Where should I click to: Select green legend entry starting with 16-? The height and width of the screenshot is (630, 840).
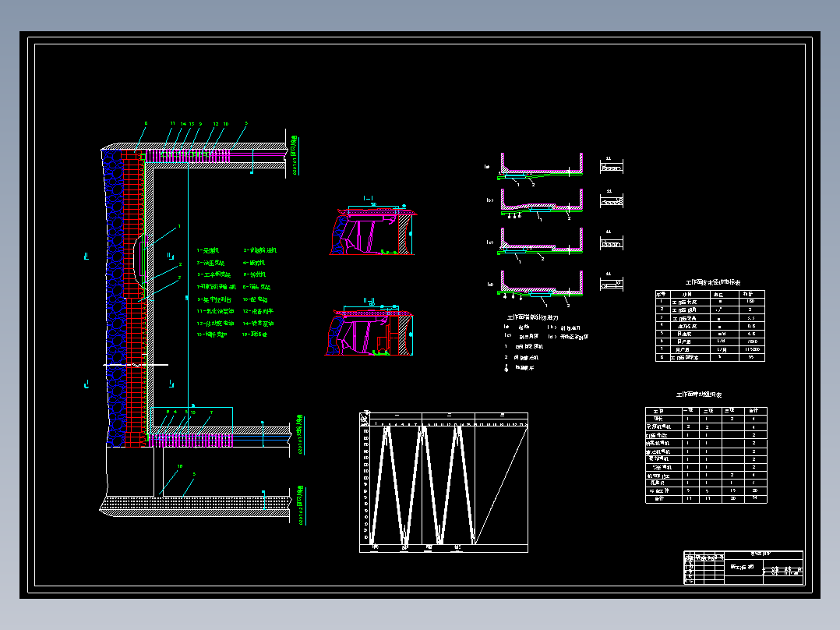(x=255, y=334)
